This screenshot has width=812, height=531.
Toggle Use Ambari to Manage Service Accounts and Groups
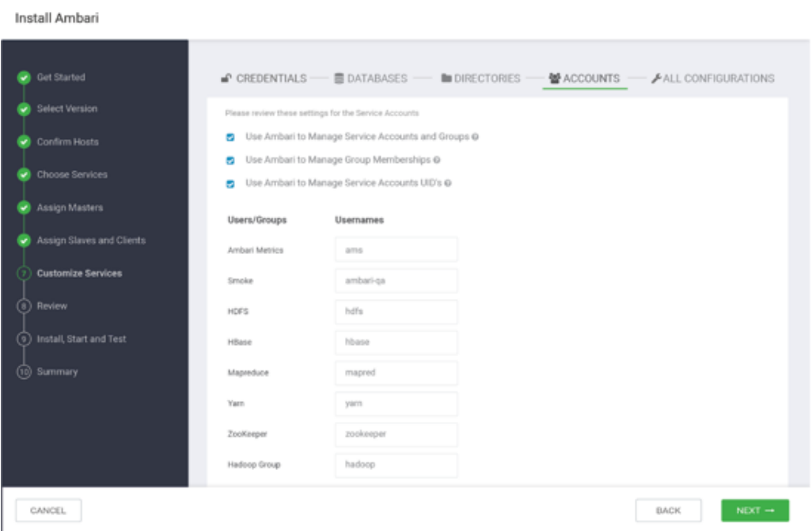(x=230, y=137)
